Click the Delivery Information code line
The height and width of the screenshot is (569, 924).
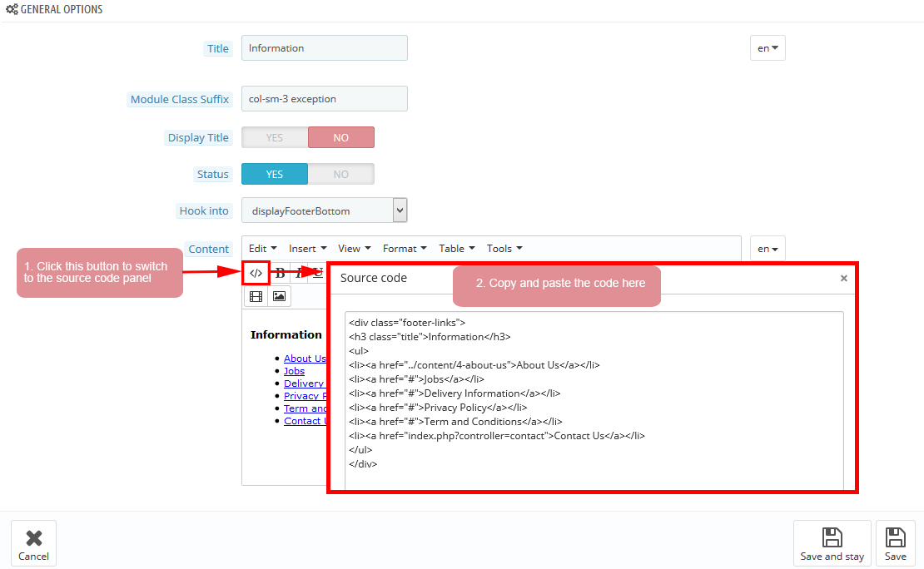(455, 393)
